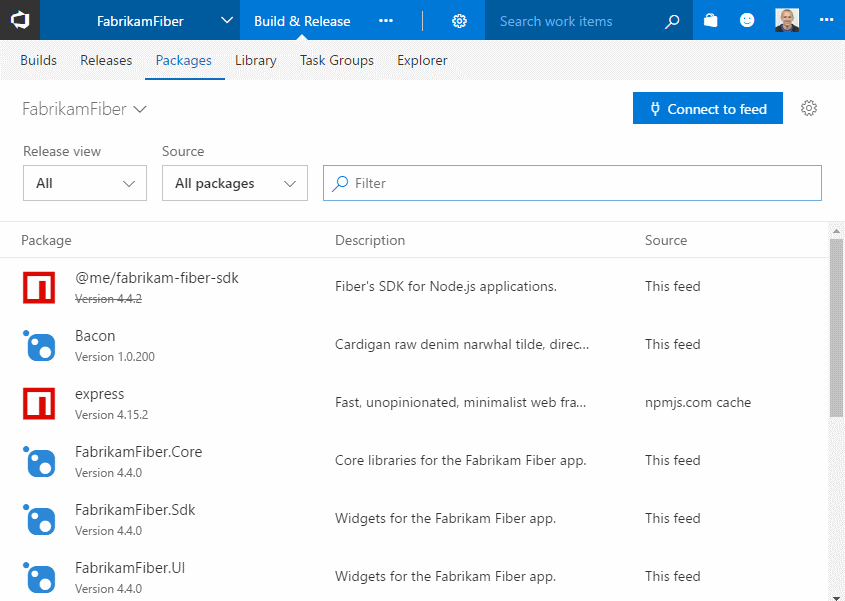Expand the FabrikamFiber feed selector
This screenshot has width=845, height=601.
(x=85, y=109)
